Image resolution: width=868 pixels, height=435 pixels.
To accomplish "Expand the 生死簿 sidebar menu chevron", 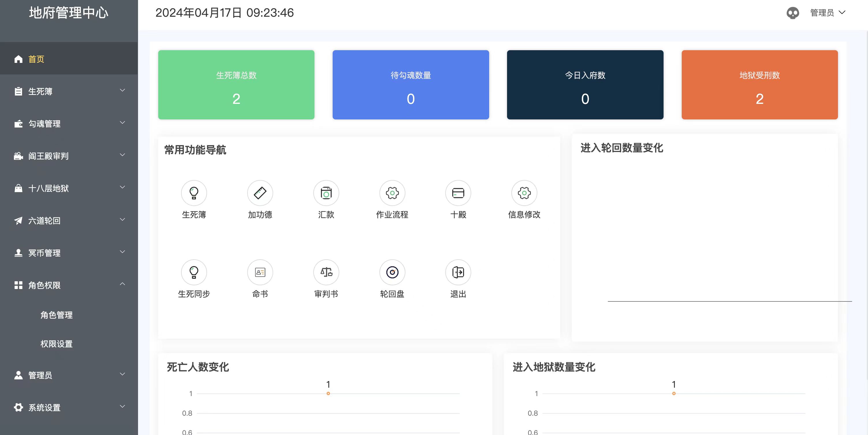I will [x=123, y=90].
